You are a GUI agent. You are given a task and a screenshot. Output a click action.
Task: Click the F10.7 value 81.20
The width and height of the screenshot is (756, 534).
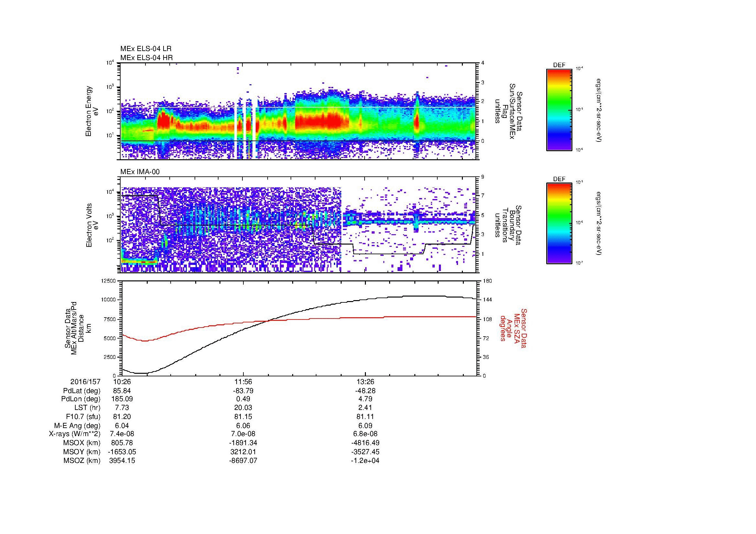pyautogui.click(x=122, y=416)
